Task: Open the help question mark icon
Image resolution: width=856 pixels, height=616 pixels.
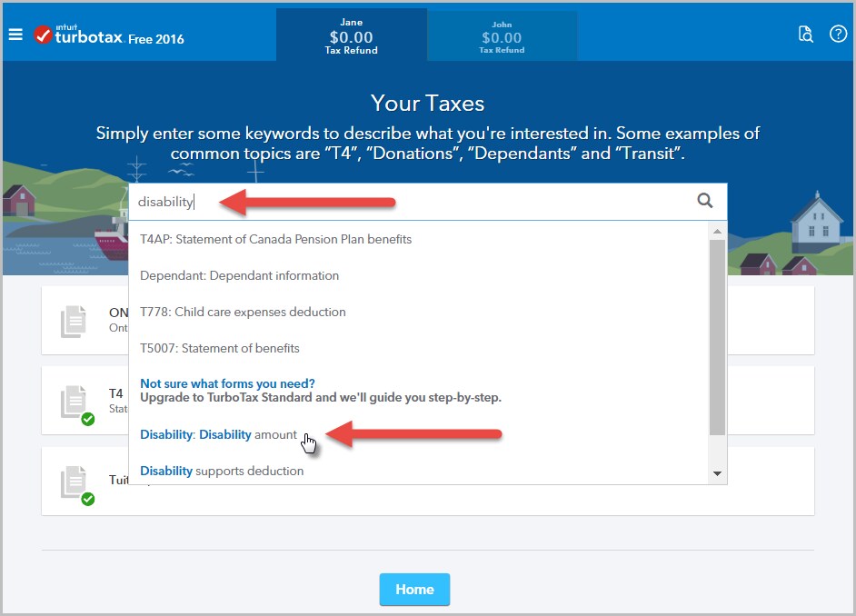Action: click(x=838, y=35)
